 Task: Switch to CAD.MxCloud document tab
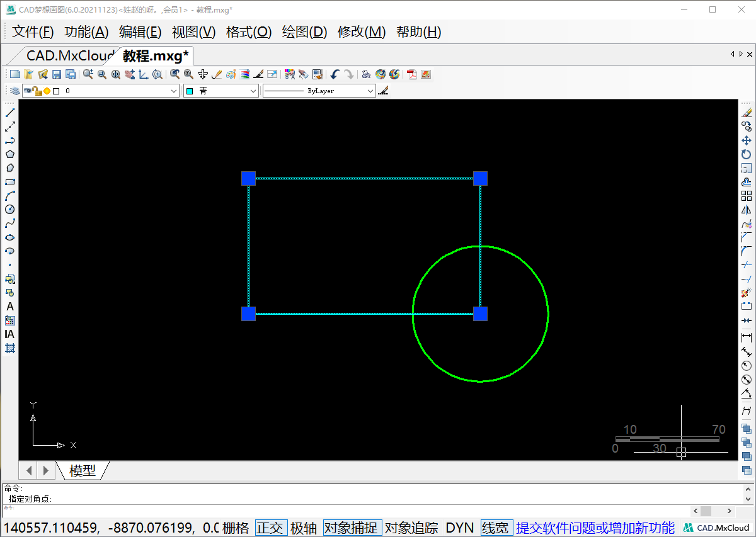point(69,55)
